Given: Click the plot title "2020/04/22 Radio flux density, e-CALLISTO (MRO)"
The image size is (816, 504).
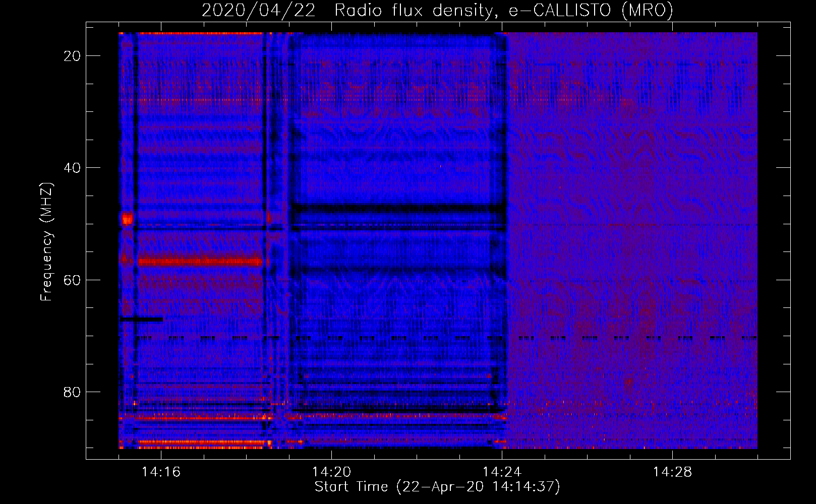Looking at the screenshot, I should [437, 10].
